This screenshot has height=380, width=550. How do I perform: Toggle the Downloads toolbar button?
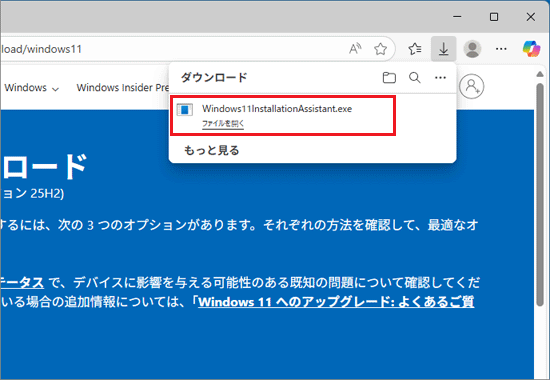(444, 49)
